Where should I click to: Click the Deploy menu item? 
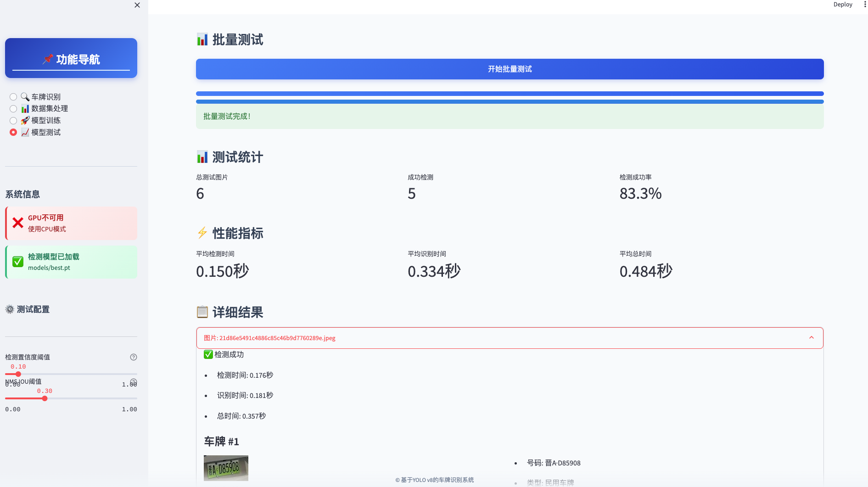[843, 5]
